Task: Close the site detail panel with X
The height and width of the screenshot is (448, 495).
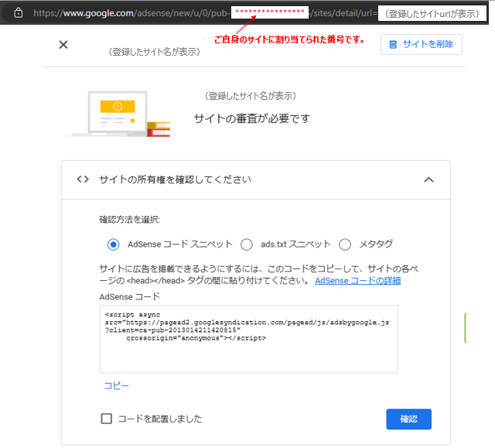Action: [63, 45]
